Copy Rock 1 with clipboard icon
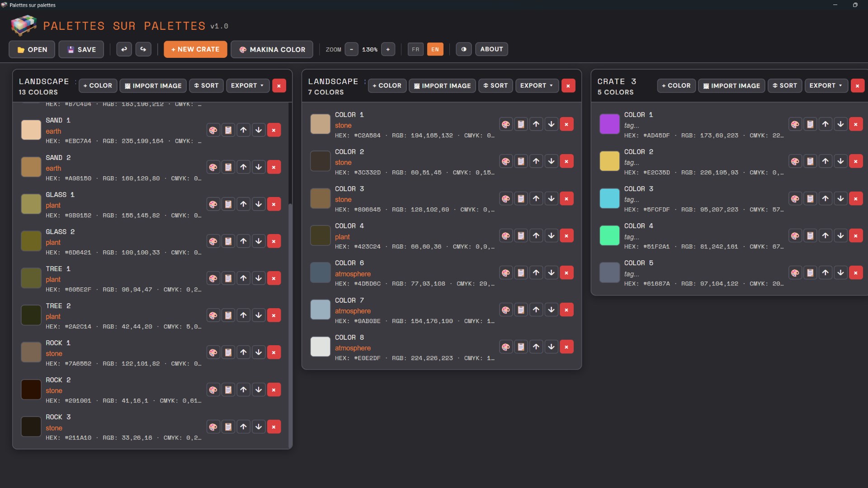Image resolution: width=868 pixels, height=488 pixels. click(228, 352)
